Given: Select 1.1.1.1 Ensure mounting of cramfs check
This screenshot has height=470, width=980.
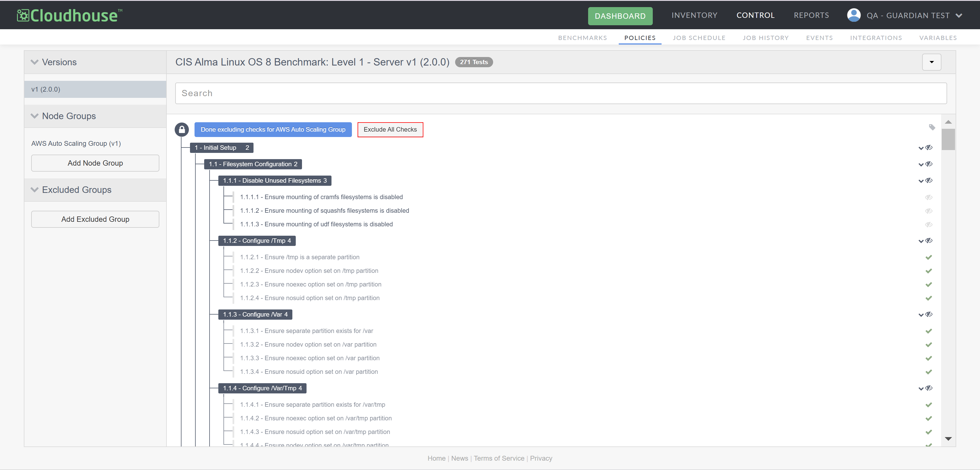Looking at the screenshot, I should [321, 197].
